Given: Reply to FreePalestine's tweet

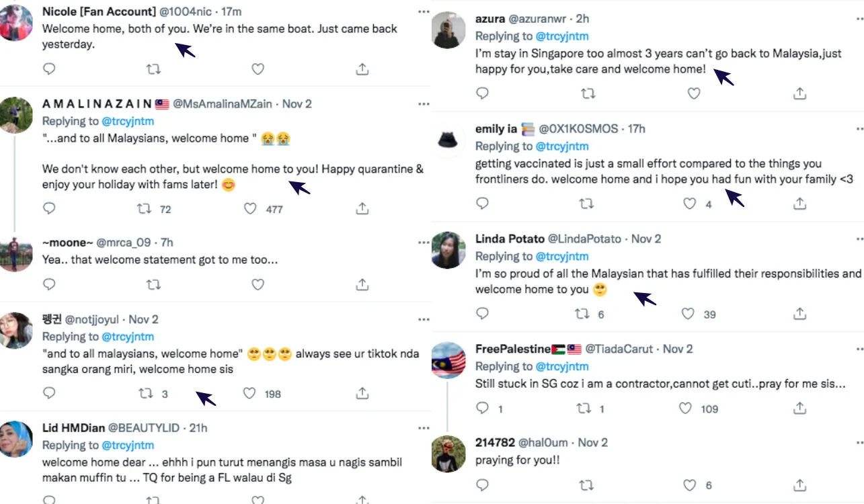Looking at the screenshot, I should (482, 408).
